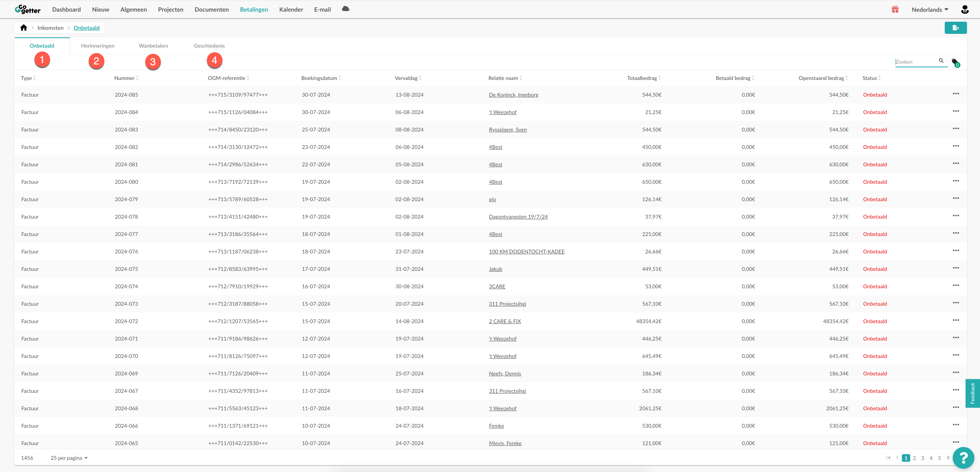Go to first page arrow
Viewport: 980px width, 472px height.
(x=888, y=458)
